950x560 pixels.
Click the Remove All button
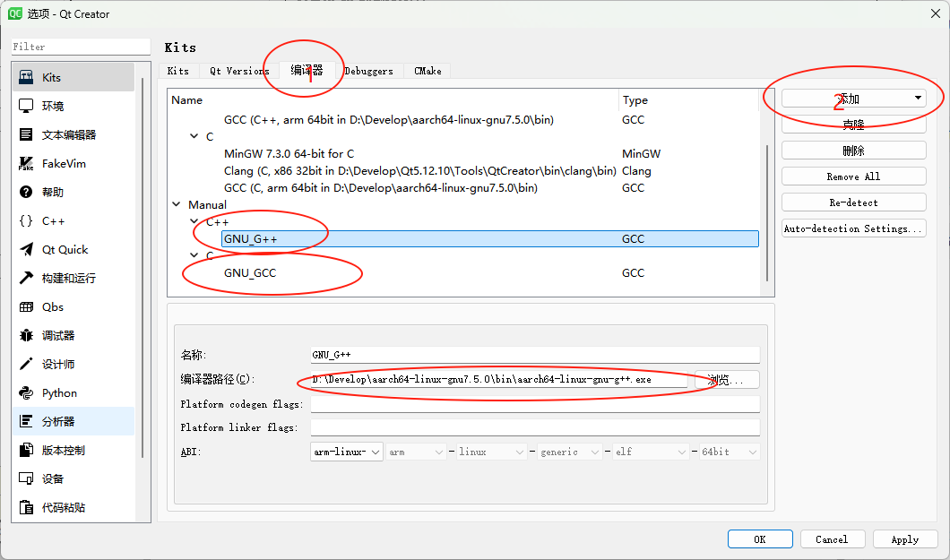[x=854, y=177]
